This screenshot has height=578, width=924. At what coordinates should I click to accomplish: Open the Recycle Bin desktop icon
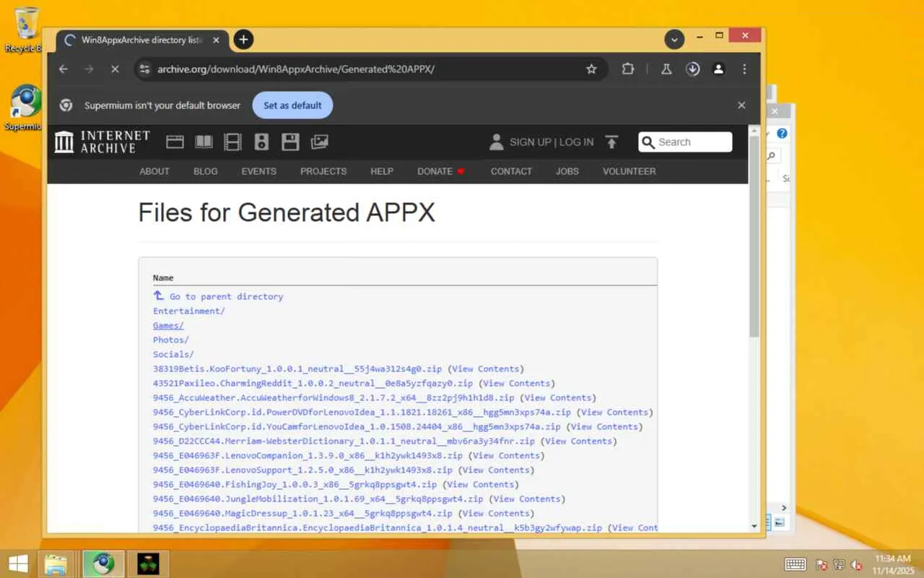click(x=26, y=29)
